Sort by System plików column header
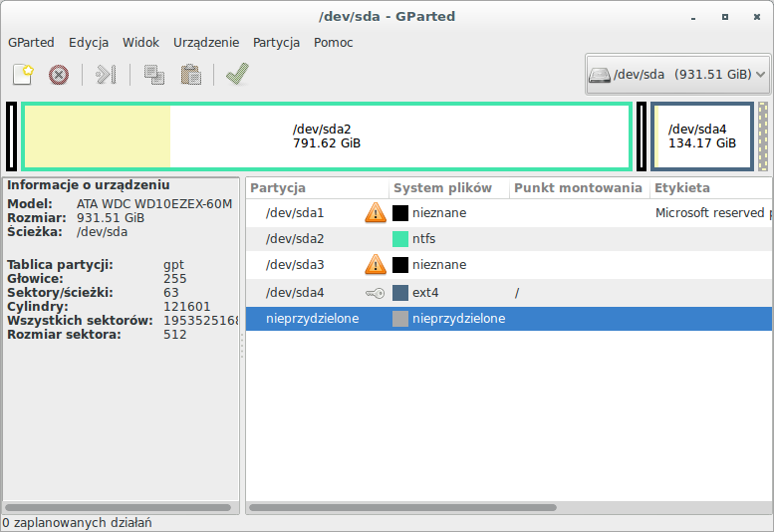Screen dimensions: 774x532 pos(442,187)
